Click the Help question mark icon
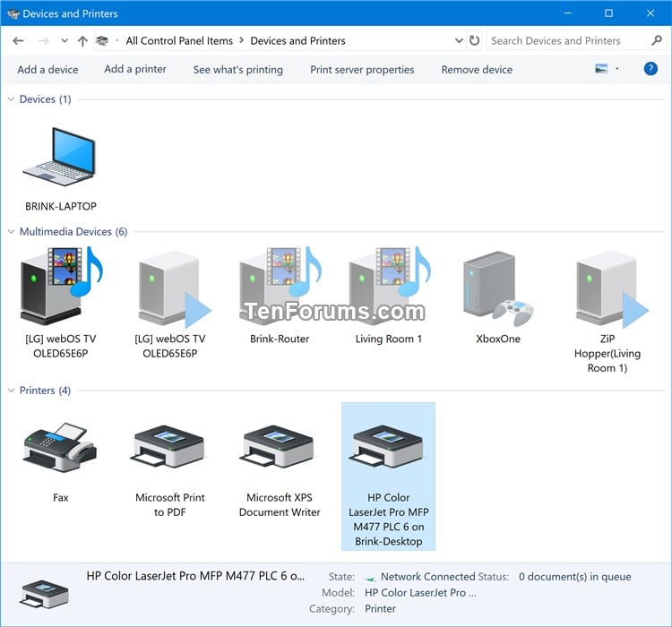Viewport: 672px width, 627px height. [650, 69]
